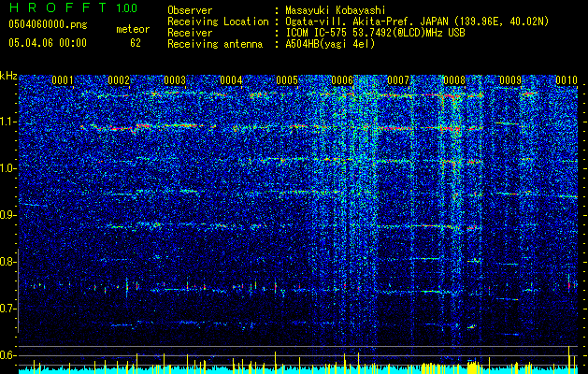
Task: Click the date stamp 05.04.06 00:00
Action: tap(48, 43)
